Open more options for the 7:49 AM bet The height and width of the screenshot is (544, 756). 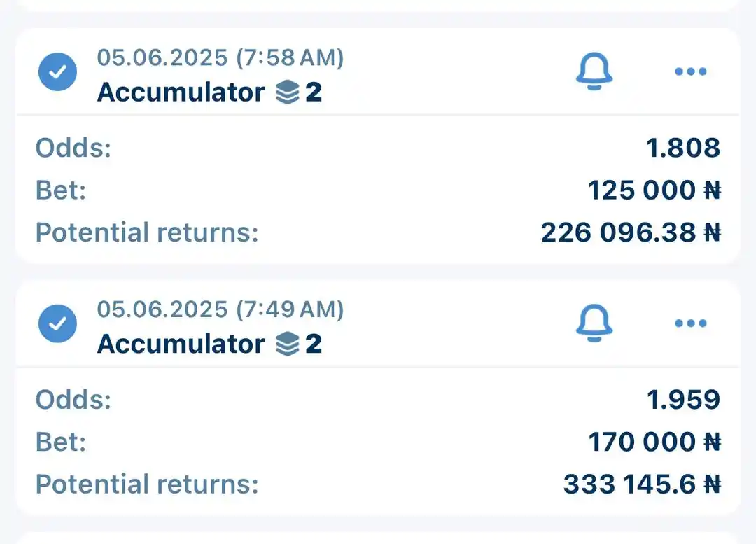click(691, 323)
